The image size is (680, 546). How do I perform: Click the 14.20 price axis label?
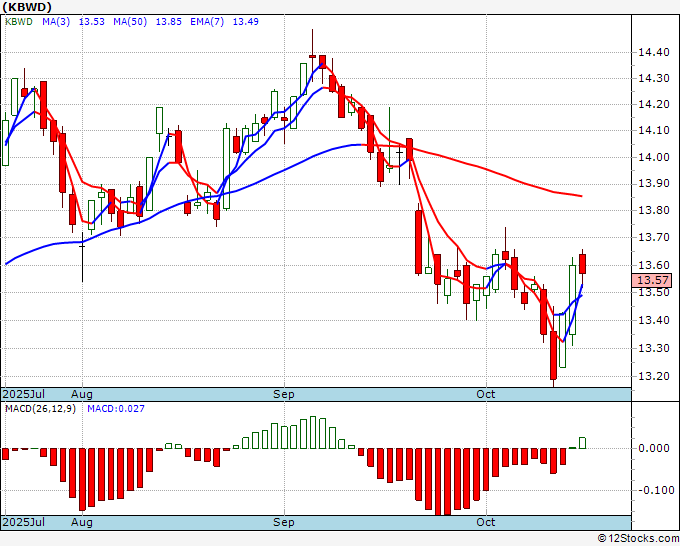point(654,104)
